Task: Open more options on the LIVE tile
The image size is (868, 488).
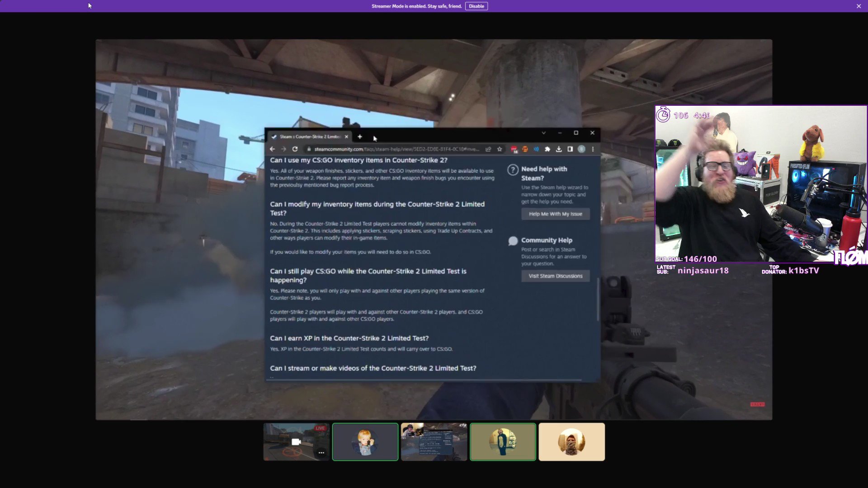Action: pos(321,452)
